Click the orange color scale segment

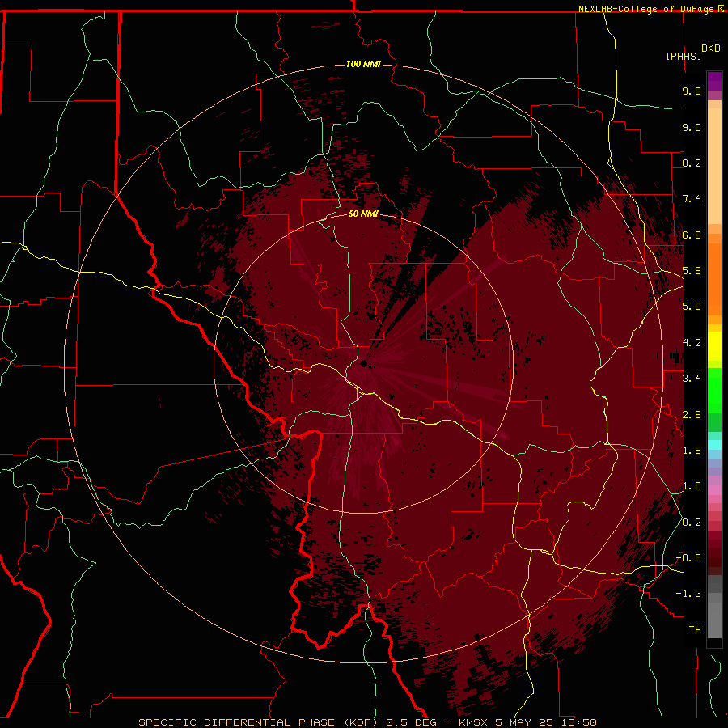714,279
